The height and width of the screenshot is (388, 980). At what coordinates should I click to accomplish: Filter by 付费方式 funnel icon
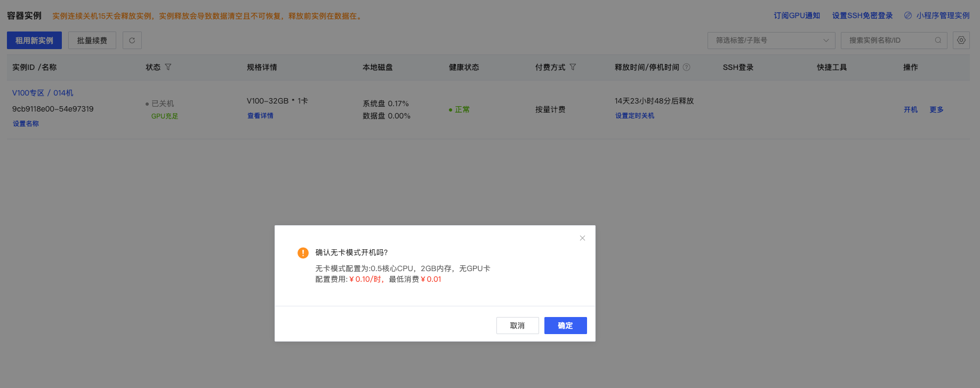[573, 67]
